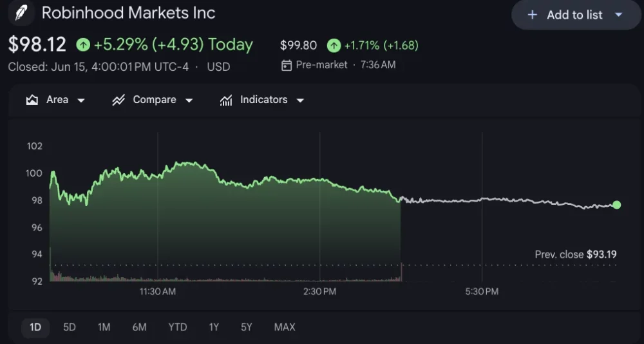The width and height of the screenshot is (644, 344).
Task: Select the 1Y time range
Action: coord(214,327)
